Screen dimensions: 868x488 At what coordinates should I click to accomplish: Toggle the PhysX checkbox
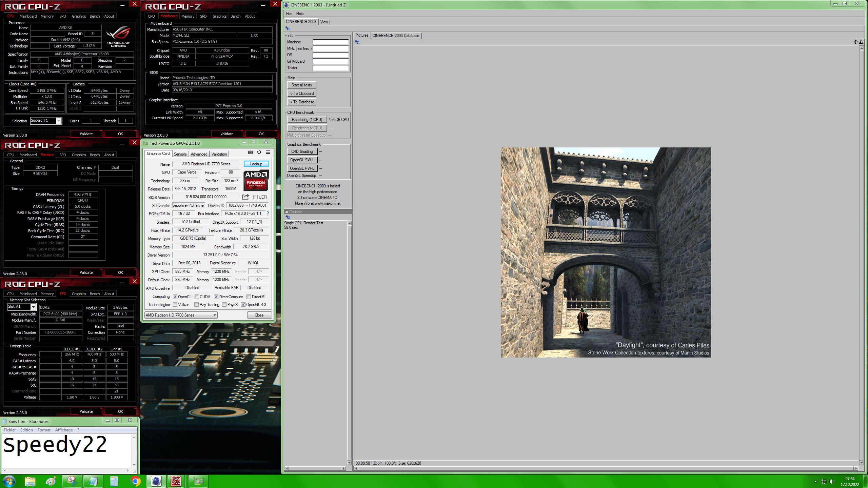[x=224, y=305]
